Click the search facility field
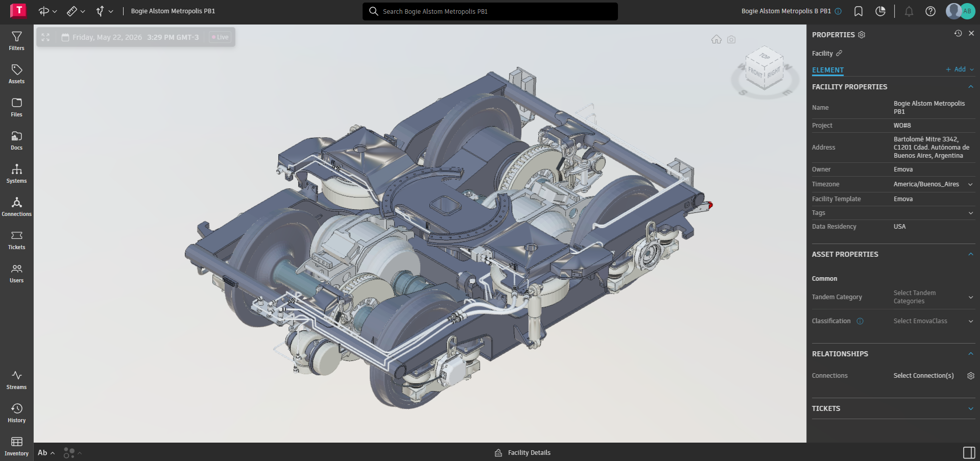Image resolution: width=980 pixels, height=461 pixels. 490,11
